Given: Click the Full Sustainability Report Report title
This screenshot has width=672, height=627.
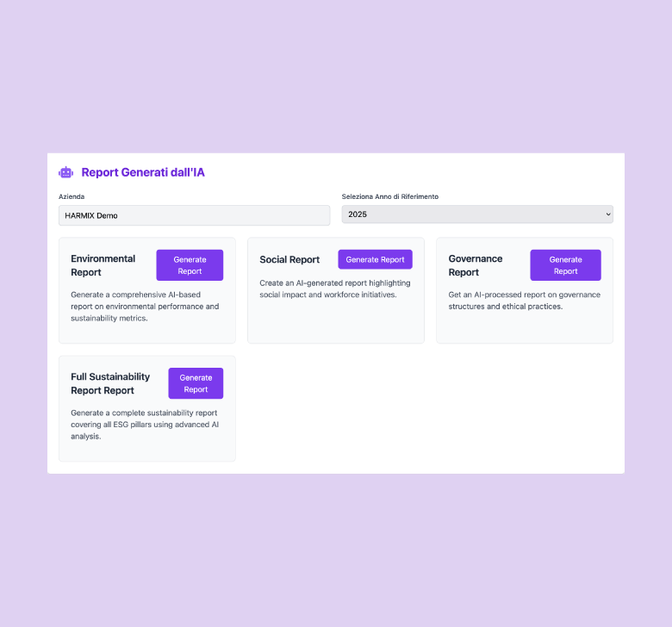Looking at the screenshot, I should click(x=110, y=383).
